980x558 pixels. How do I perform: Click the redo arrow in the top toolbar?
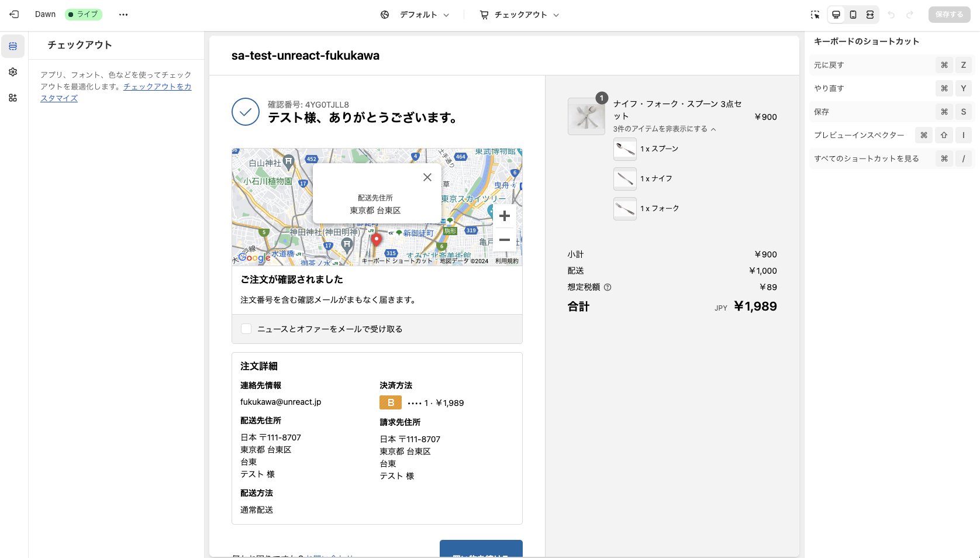(x=910, y=15)
